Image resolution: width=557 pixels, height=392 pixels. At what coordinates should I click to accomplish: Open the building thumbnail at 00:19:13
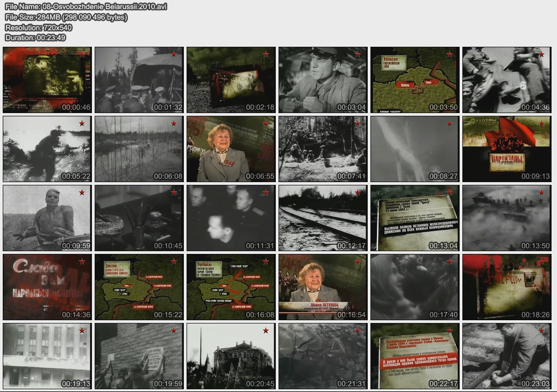point(47,356)
